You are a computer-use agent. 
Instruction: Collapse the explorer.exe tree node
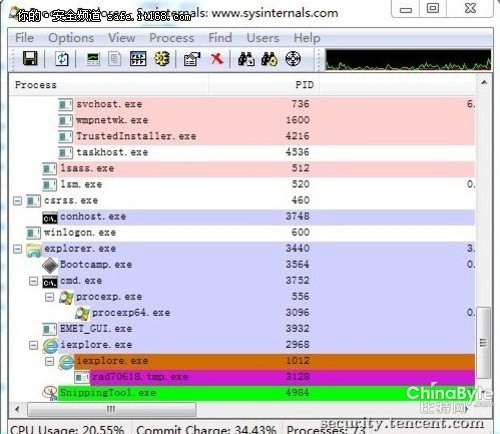coord(17,249)
